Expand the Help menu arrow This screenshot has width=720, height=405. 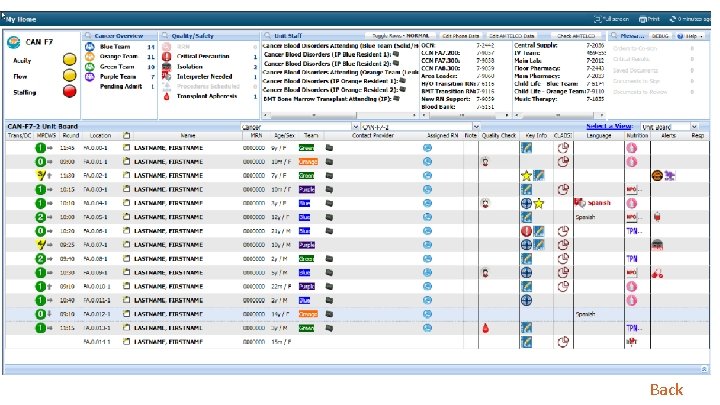(x=701, y=36)
